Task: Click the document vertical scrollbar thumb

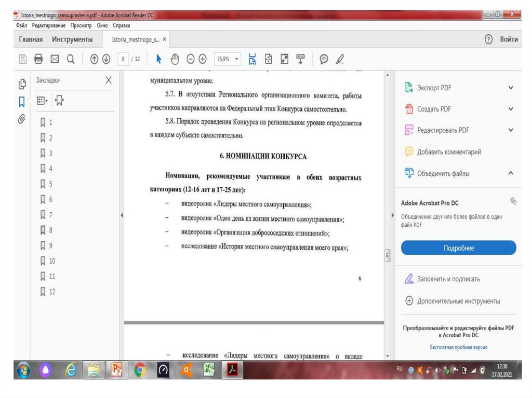Action: point(387,256)
